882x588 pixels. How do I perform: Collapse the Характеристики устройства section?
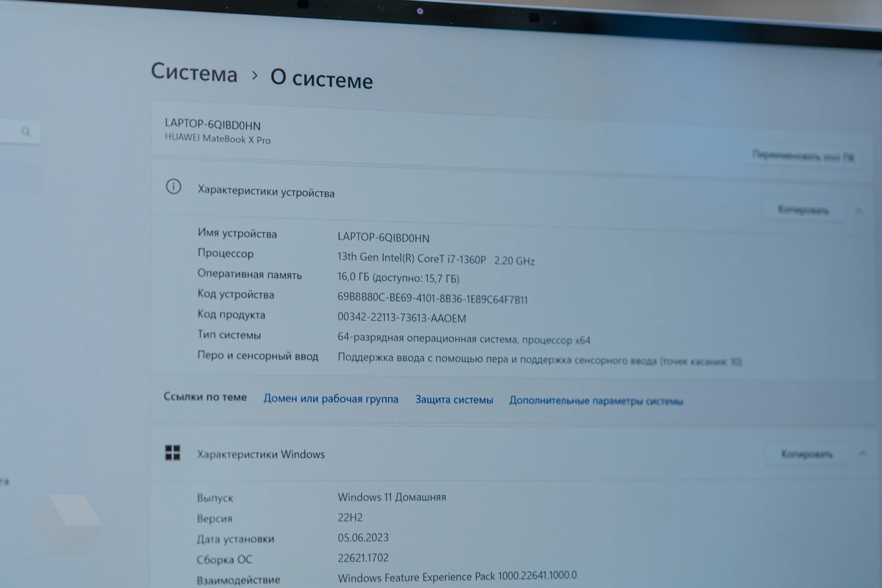pyautogui.click(x=859, y=211)
